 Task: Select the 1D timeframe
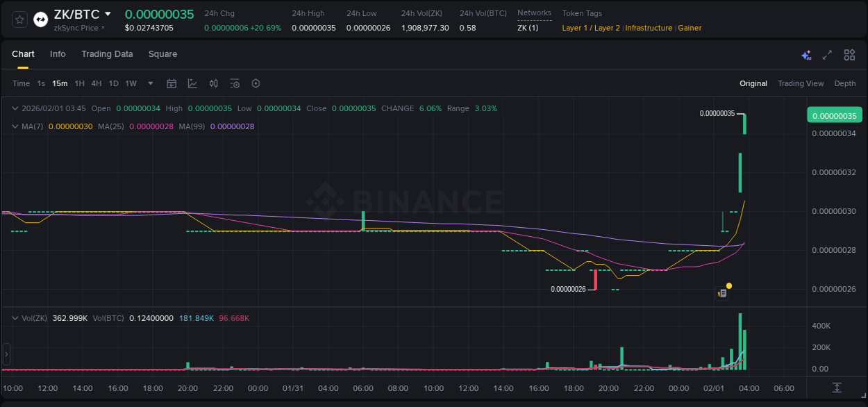pos(113,83)
